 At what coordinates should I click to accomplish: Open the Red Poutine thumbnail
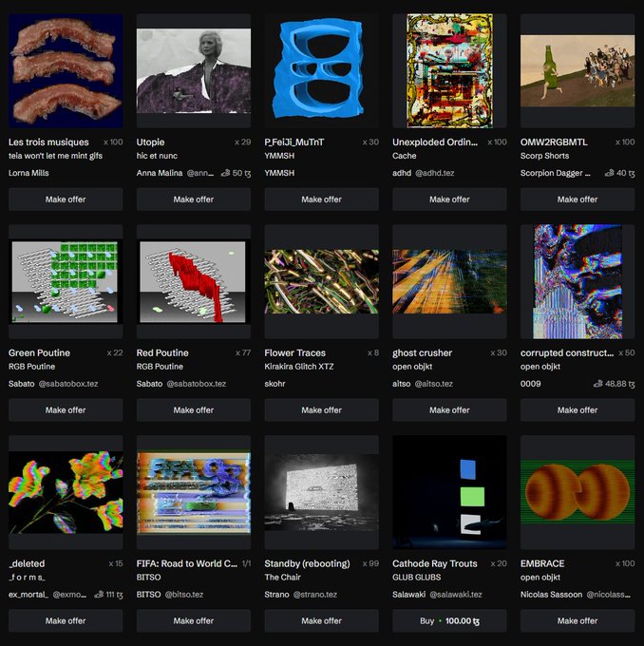193,281
